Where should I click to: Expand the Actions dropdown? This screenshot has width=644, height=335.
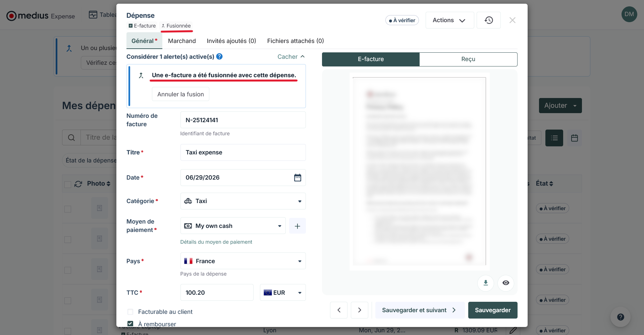pos(449,20)
